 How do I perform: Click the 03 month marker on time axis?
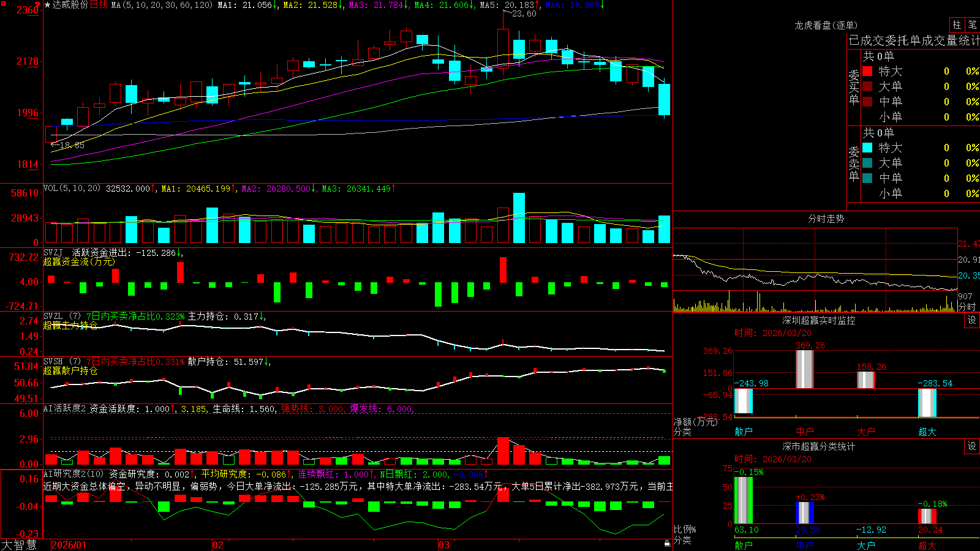pos(444,545)
